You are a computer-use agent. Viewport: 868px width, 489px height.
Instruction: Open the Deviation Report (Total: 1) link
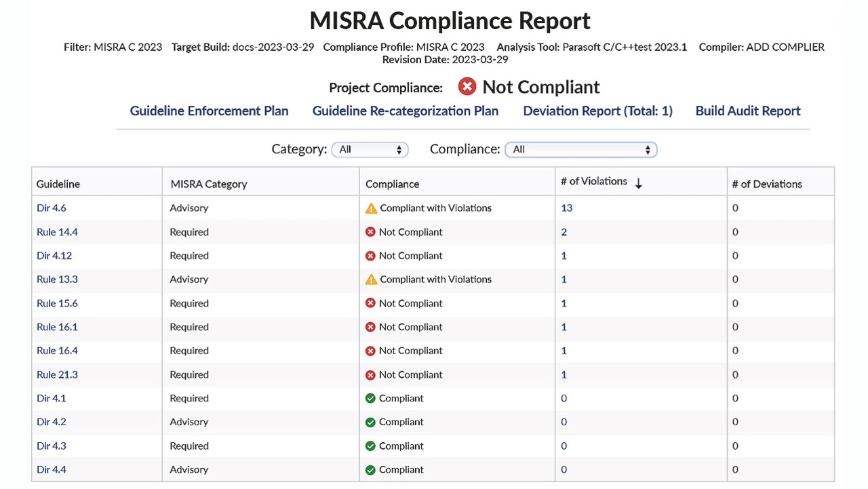coord(597,111)
